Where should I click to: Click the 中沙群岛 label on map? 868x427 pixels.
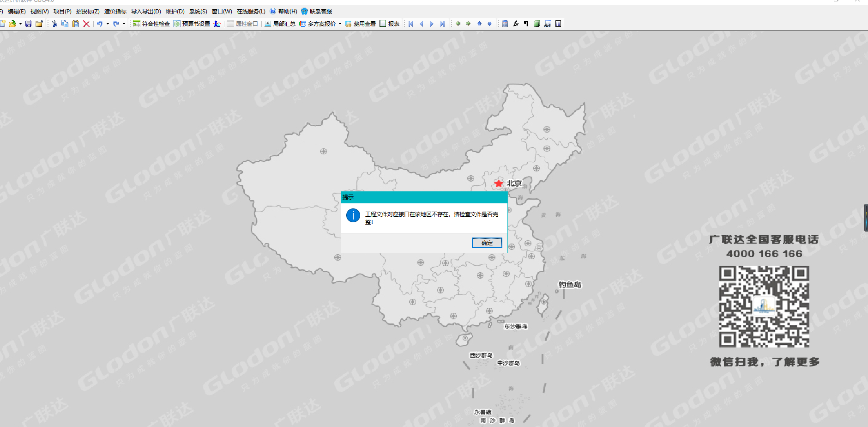click(508, 363)
